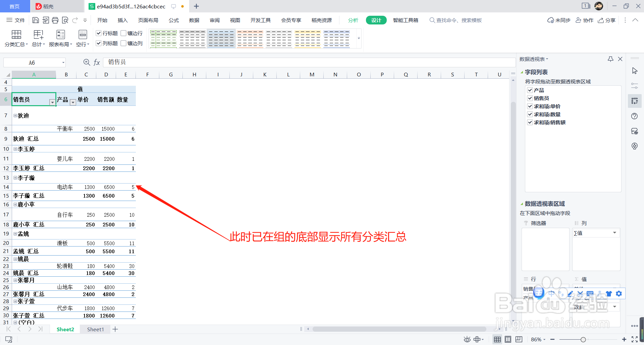
Task: Uncheck the 销售员 field checkbox
Action: click(x=530, y=98)
